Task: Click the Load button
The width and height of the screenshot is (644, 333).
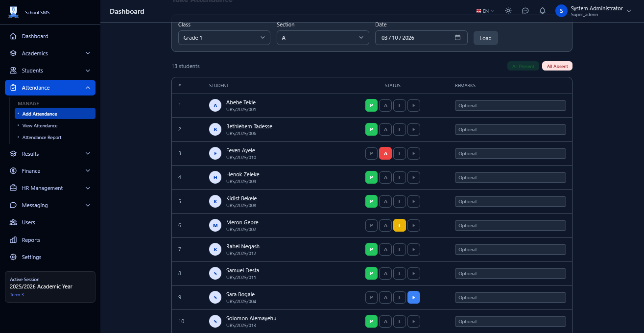Action: click(486, 38)
